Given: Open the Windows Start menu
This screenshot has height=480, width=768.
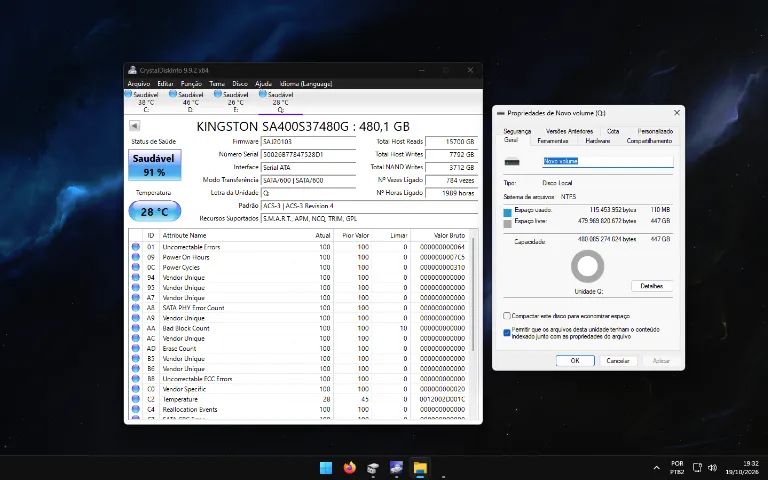Looking at the screenshot, I should 326,468.
